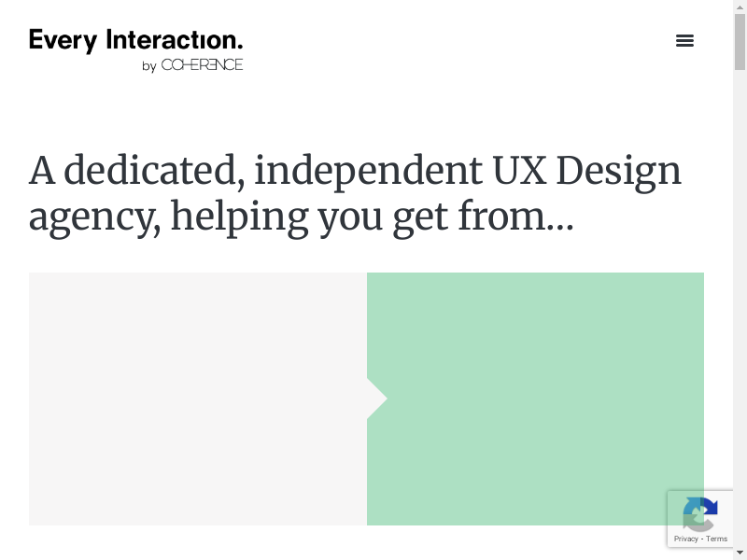Screen dimensions: 747x560
Task: Click the vertical scrollbar down arrow
Action: (x=740, y=553)
